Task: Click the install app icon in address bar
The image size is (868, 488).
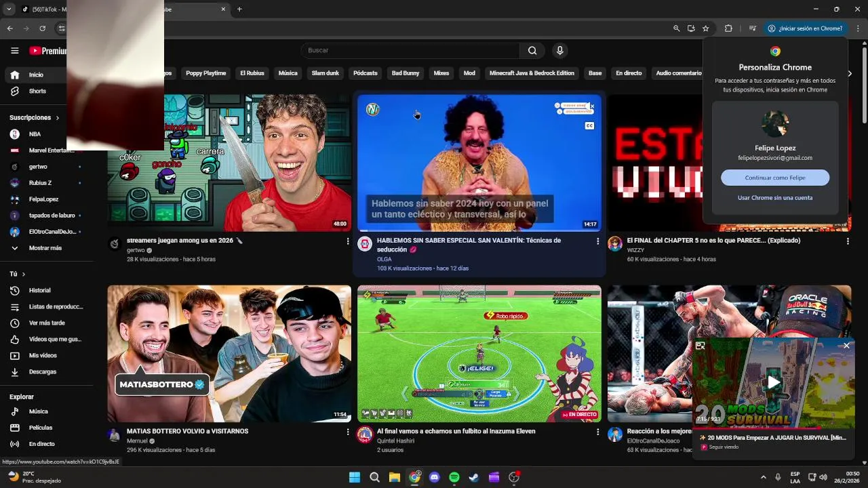Action: click(x=691, y=28)
